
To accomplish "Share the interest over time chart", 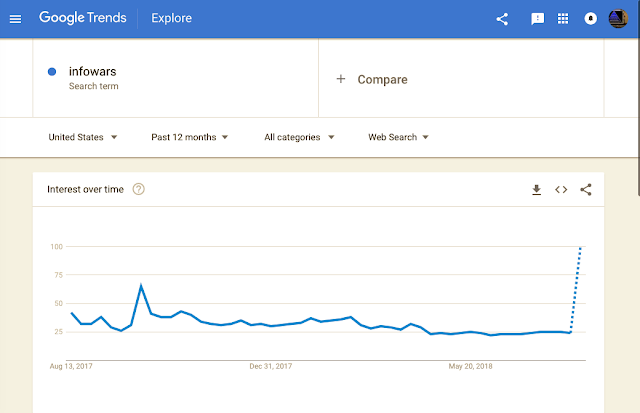I will tap(586, 189).
